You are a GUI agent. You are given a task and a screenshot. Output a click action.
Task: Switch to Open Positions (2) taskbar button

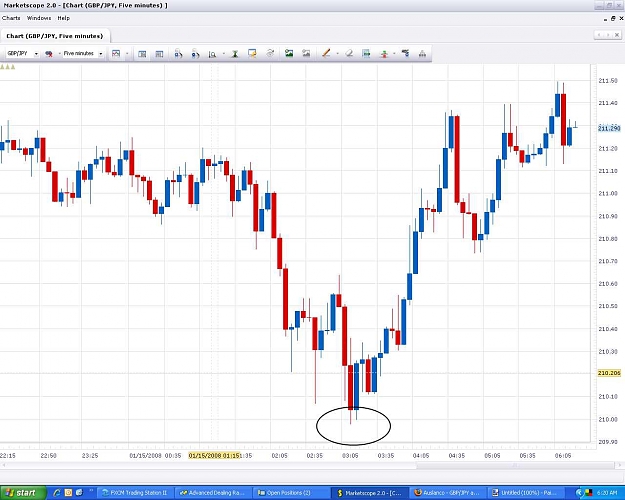click(x=291, y=493)
